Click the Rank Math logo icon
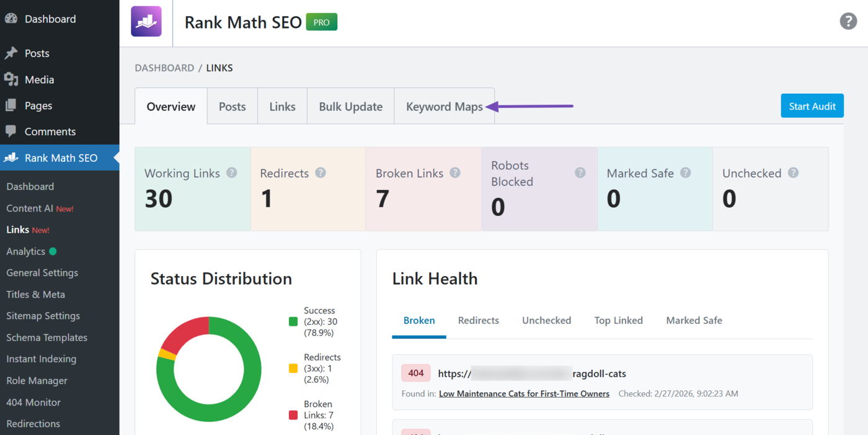Viewport: 868px width, 435px height. point(146,22)
